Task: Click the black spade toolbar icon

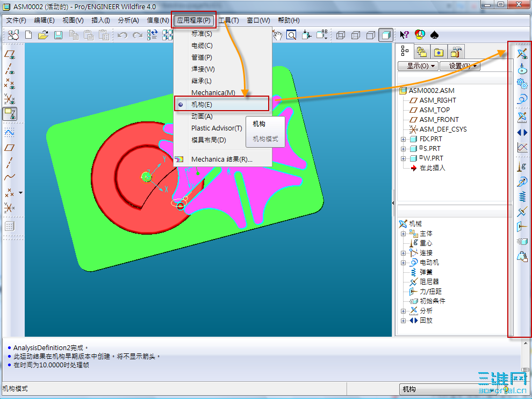Action: pos(434,35)
